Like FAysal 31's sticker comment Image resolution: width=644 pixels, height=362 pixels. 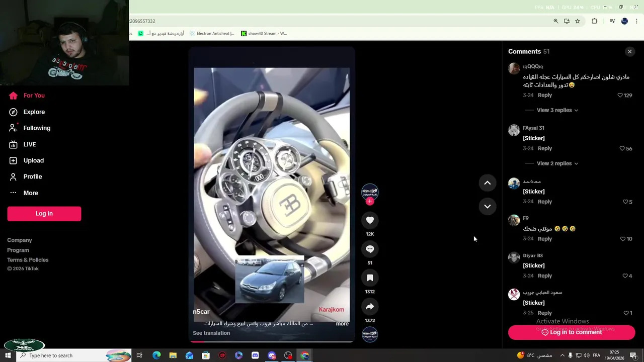coord(622,148)
